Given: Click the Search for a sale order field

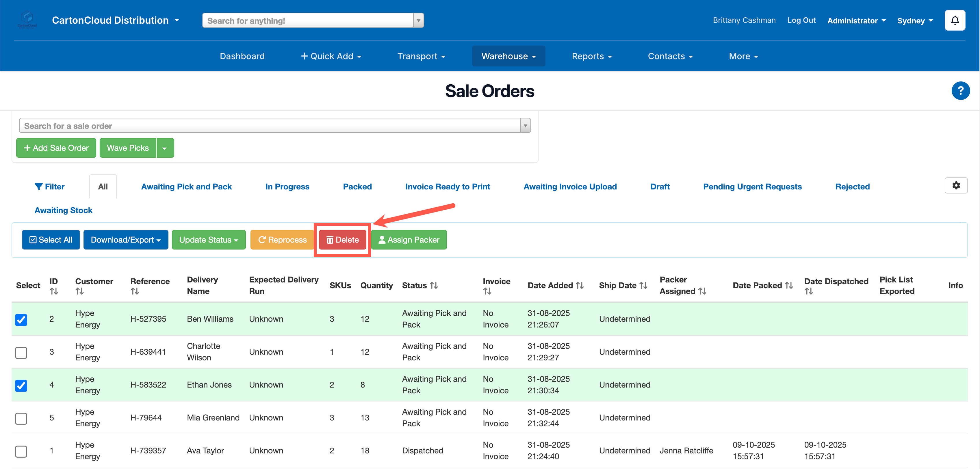Looking at the screenshot, I should [269, 126].
